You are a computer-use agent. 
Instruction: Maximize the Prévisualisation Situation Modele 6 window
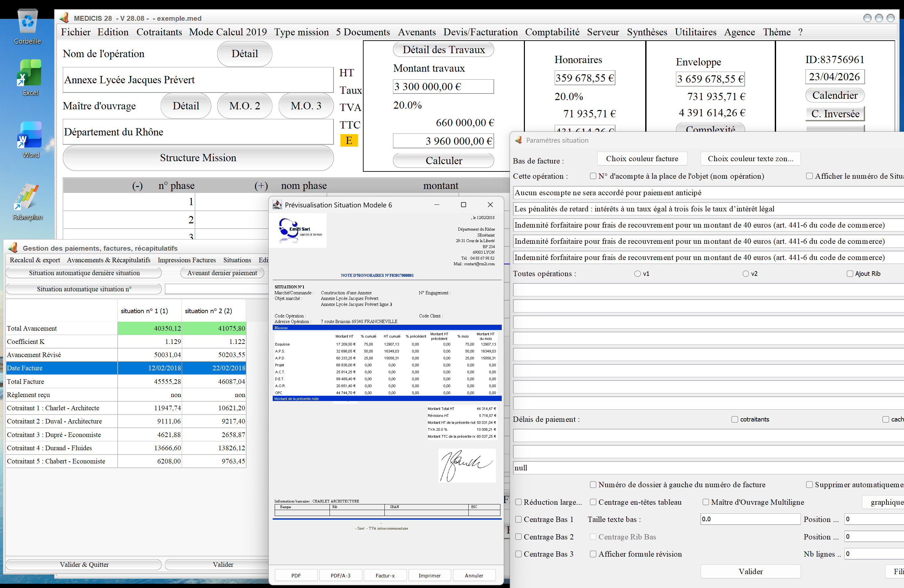point(463,204)
